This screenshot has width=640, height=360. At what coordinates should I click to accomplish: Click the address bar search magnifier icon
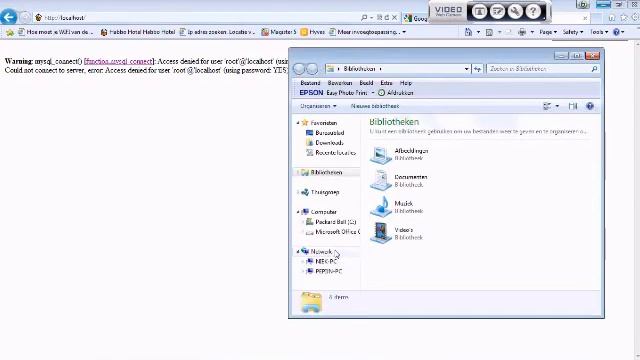tap(364, 18)
